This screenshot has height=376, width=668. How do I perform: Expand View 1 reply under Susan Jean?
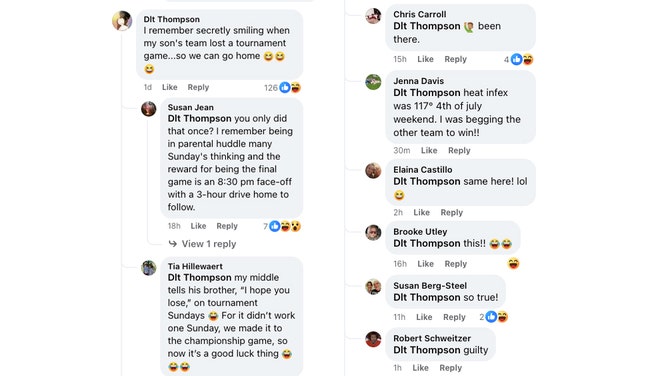coord(202,244)
